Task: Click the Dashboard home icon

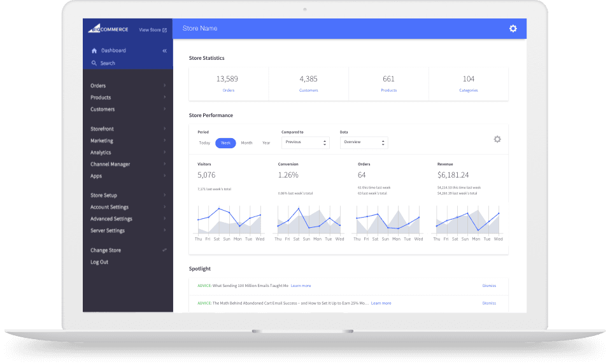Action: tap(94, 50)
